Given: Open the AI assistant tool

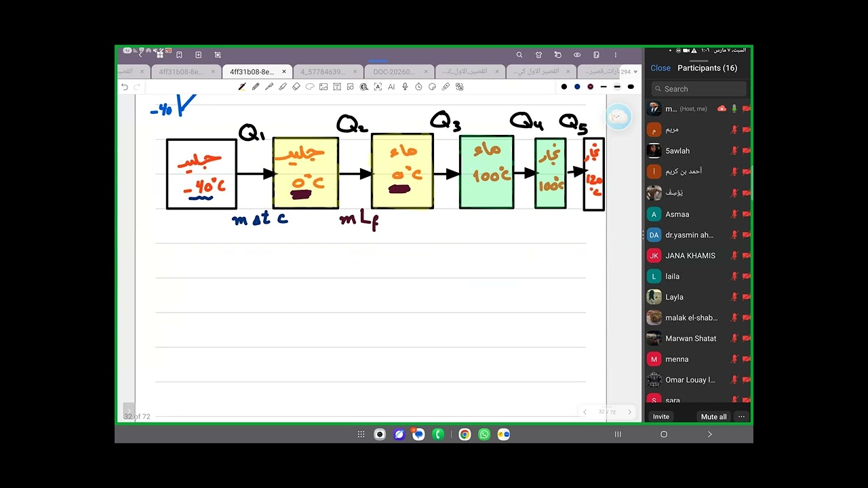Looking at the screenshot, I should [391, 87].
